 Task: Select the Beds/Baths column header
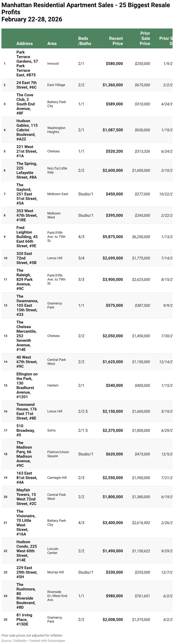(84, 41)
